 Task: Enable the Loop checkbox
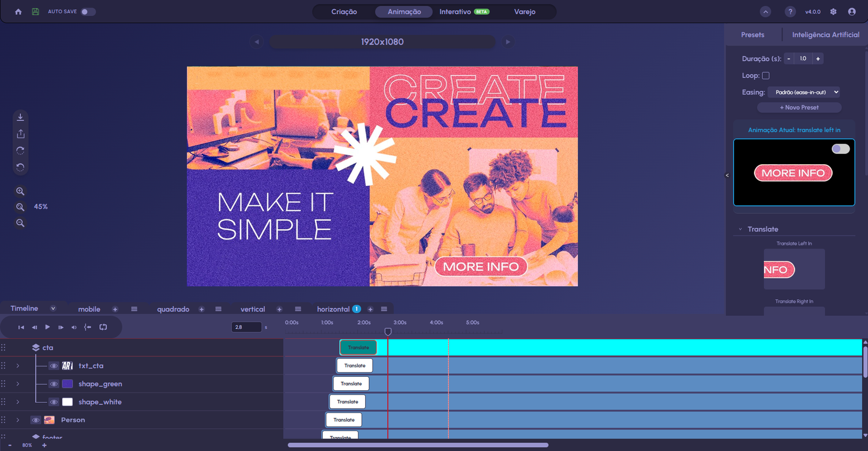pos(765,76)
